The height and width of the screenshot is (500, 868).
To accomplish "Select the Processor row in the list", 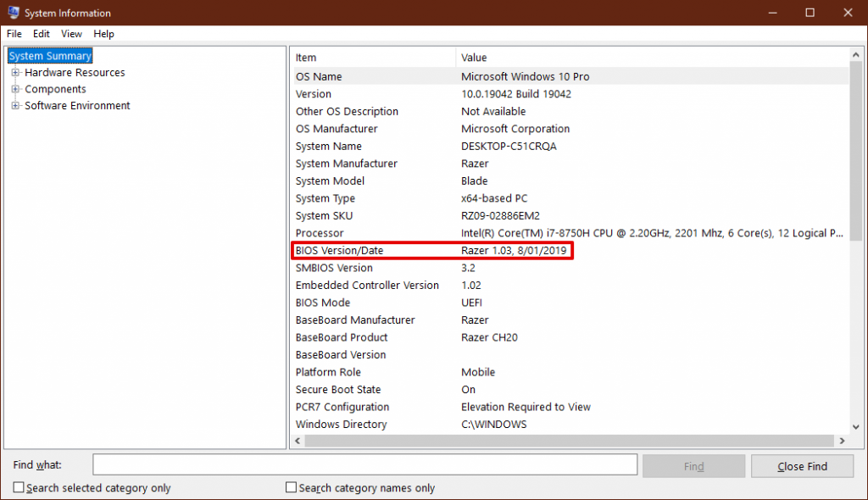I will tap(570, 233).
